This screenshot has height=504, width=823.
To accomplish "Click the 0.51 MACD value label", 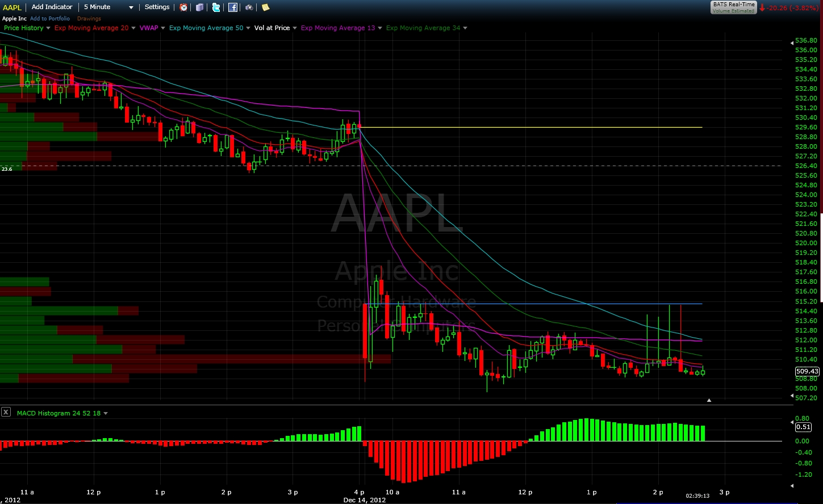I will pyautogui.click(x=803, y=427).
